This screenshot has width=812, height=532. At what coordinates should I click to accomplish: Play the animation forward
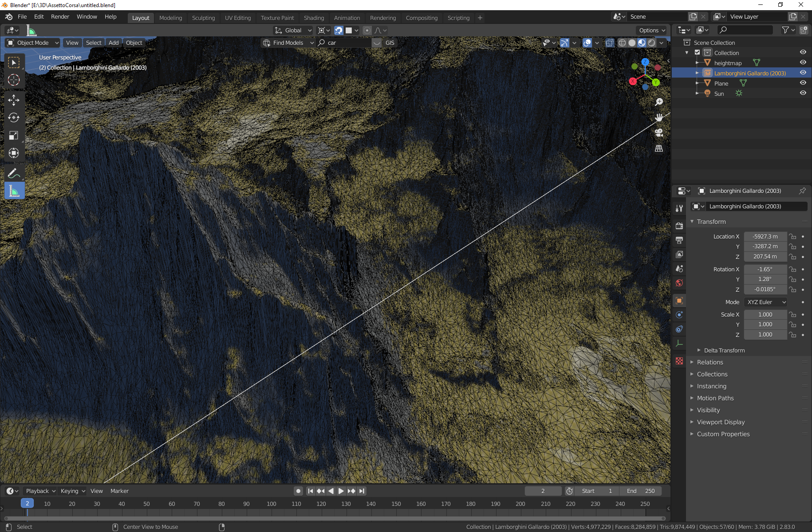pyautogui.click(x=341, y=491)
